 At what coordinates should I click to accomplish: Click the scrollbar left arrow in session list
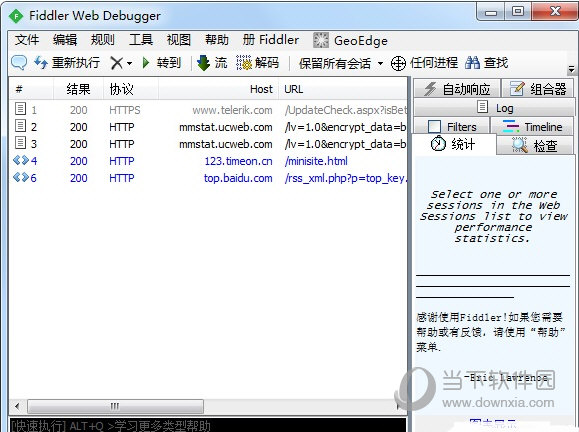pyautogui.click(x=17, y=407)
